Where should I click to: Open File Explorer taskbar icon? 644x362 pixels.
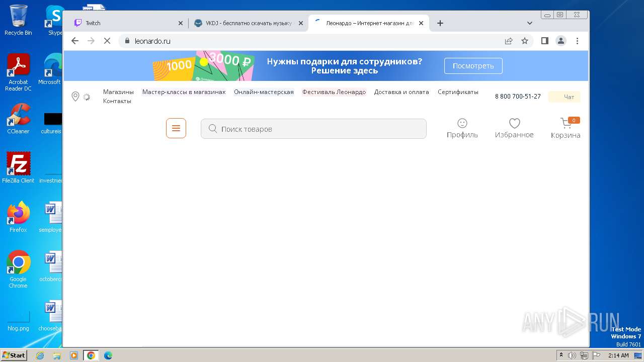pos(57,355)
